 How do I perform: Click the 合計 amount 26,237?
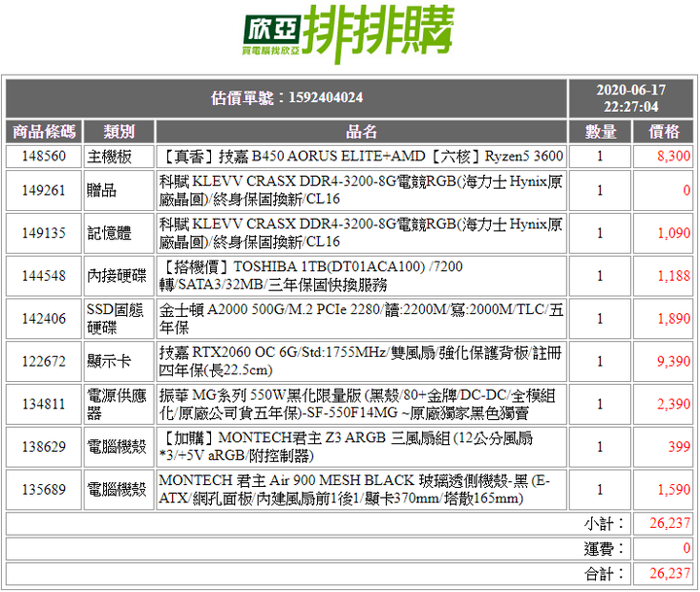coord(670,574)
